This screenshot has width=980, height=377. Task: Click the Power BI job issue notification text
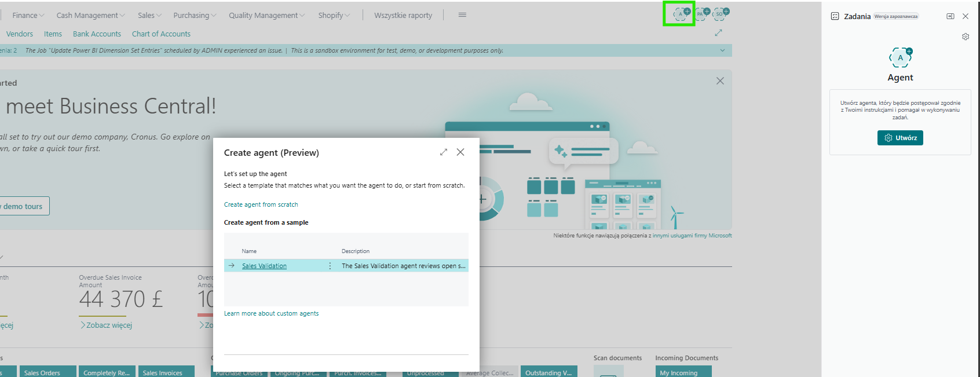154,50
